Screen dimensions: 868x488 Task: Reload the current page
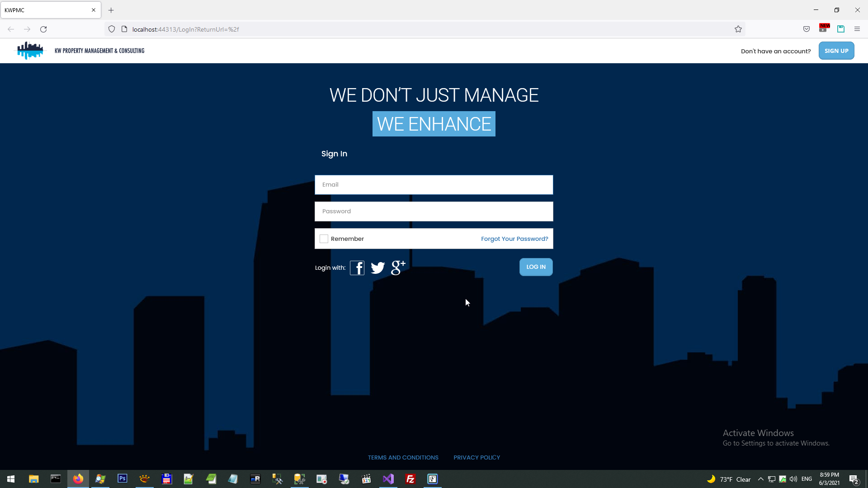click(x=43, y=29)
